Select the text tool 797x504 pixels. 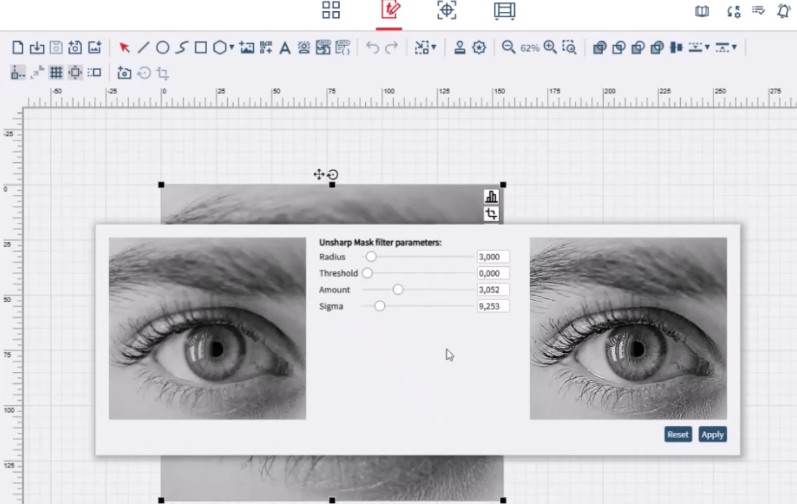[x=284, y=47]
